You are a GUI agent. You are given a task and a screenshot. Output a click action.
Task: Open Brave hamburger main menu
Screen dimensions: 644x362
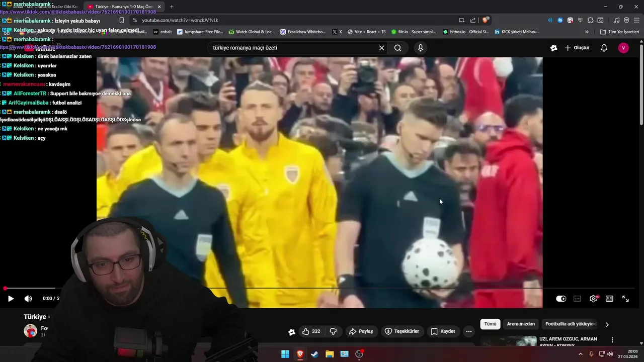pyautogui.click(x=636, y=20)
